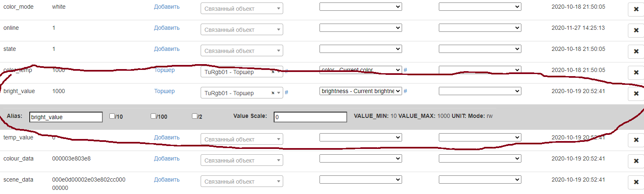Click Добавить link in the online row

click(167, 28)
